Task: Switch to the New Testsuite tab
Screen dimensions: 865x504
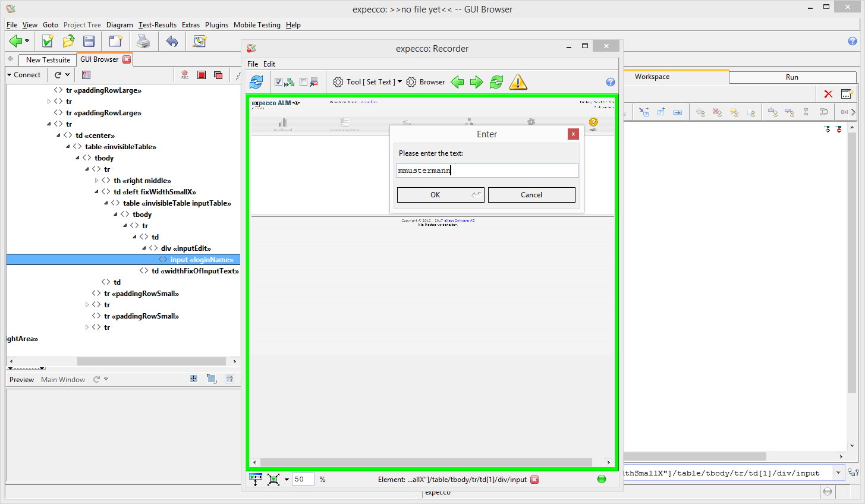Action: tap(48, 60)
